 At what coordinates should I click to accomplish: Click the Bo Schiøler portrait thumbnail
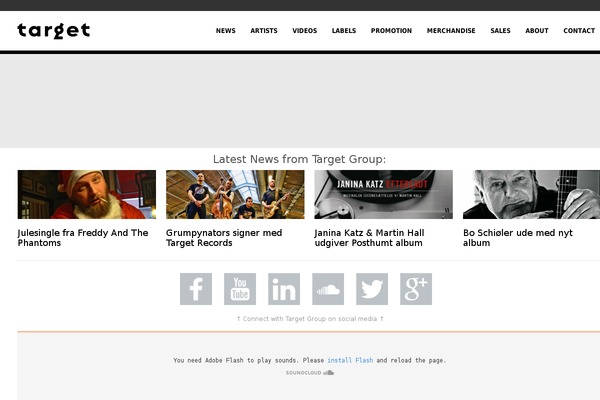pos(532,194)
